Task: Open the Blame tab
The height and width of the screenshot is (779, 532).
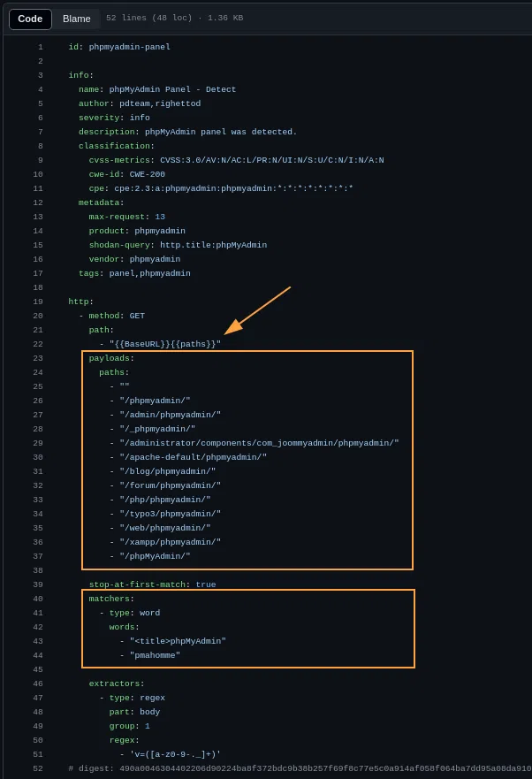Action: [77, 19]
